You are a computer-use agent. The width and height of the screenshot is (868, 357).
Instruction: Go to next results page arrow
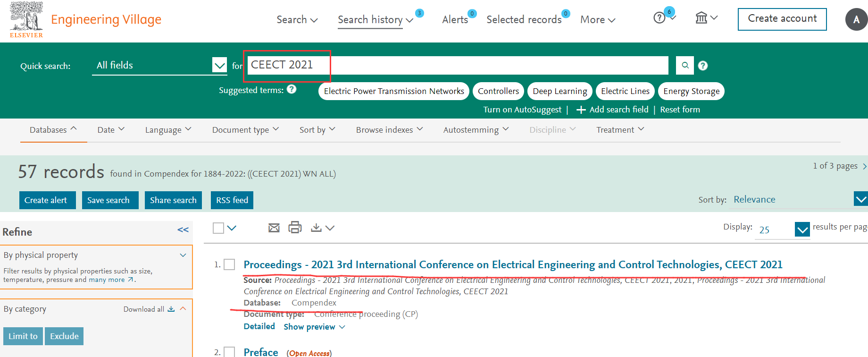[864, 166]
